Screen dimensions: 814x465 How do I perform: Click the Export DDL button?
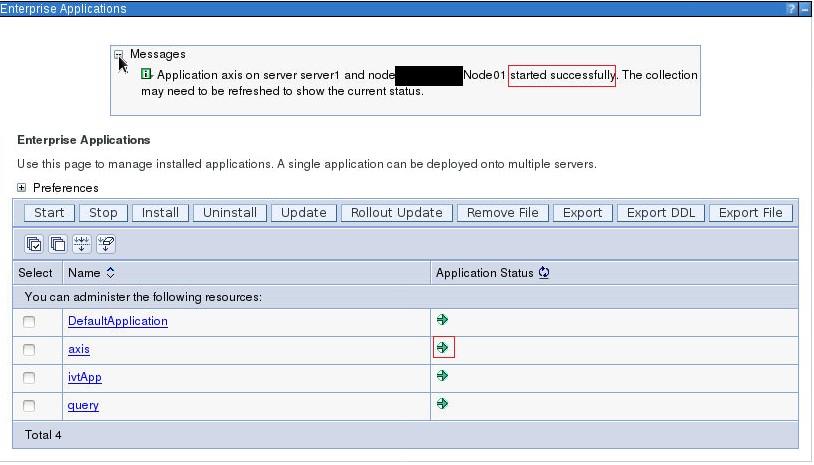point(661,213)
